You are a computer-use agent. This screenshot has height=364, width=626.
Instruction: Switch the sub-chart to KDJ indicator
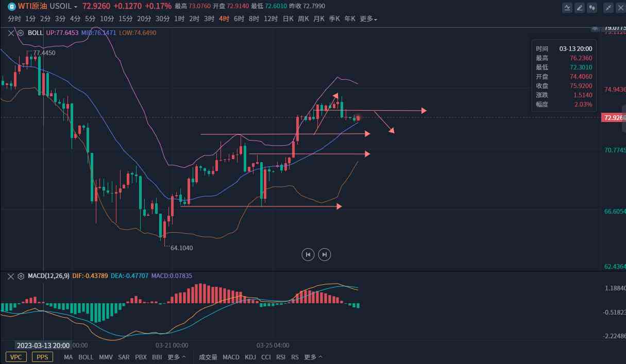click(x=250, y=357)
